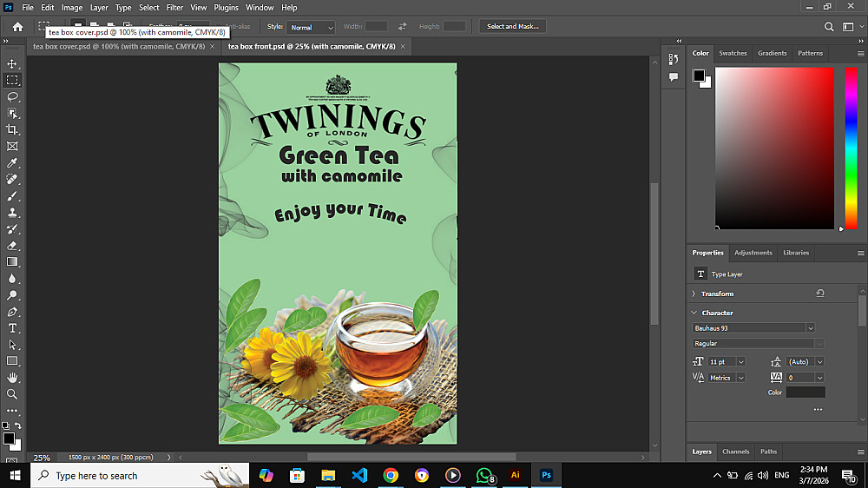Select the Move tool
The height and width of the screenshot is (488, 868).
[12, 64]
